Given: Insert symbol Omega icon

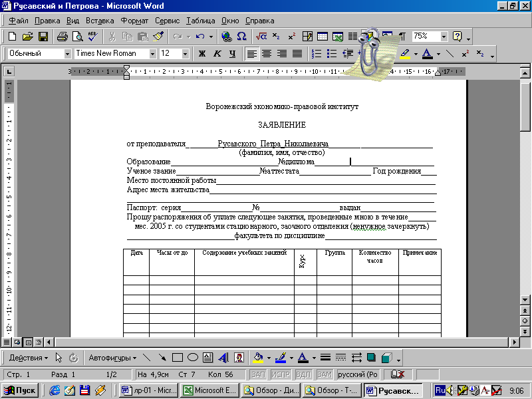Looking at the screenshot, I should coord(241,37).
